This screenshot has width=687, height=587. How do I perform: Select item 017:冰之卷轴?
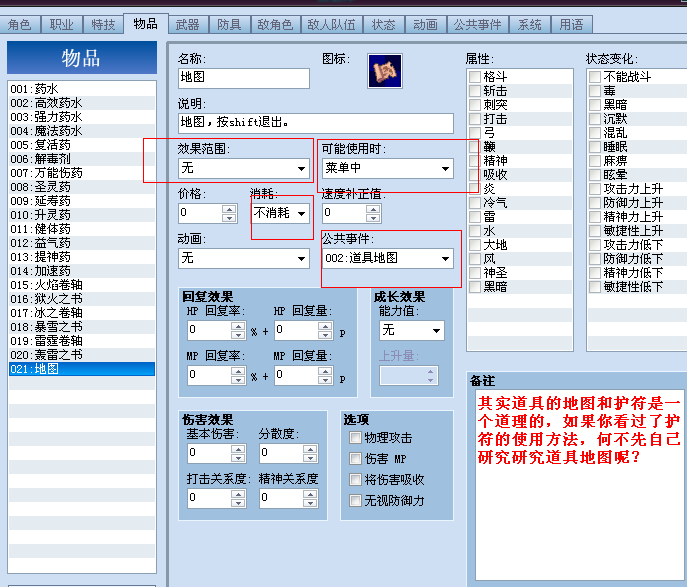point(82,313)
